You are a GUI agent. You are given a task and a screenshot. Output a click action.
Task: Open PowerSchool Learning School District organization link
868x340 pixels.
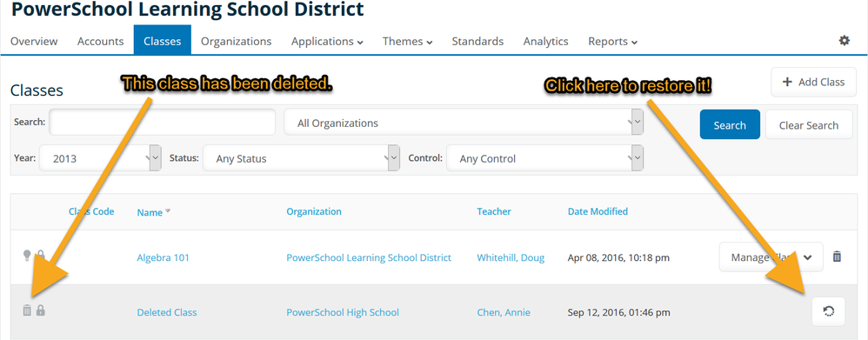tap(369, 257)
